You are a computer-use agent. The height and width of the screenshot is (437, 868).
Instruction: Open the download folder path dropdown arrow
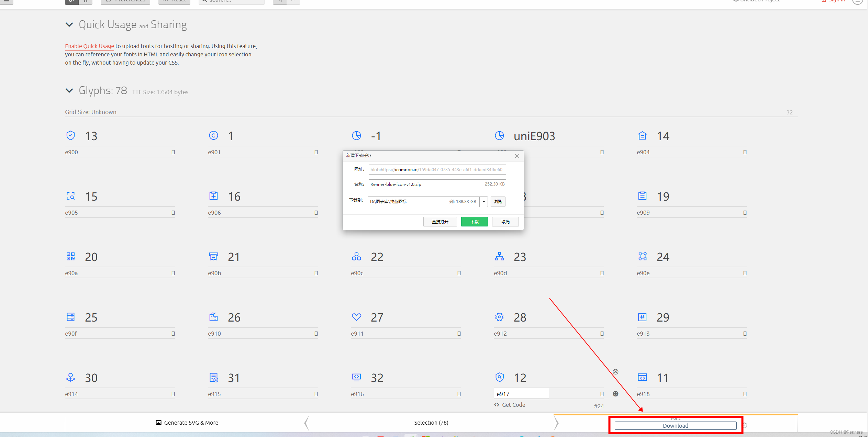point(484,202)
